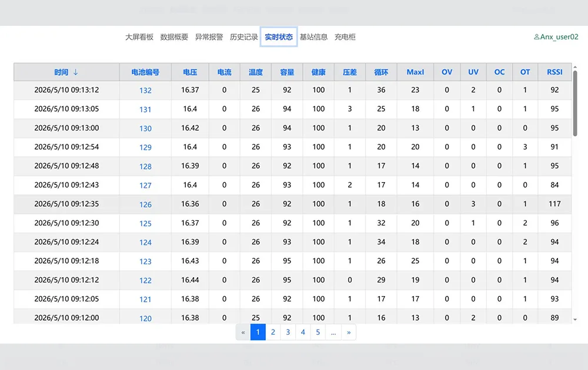Open battery number 121 link
This screenshot has width=588, height=370.
coord(145,299)
